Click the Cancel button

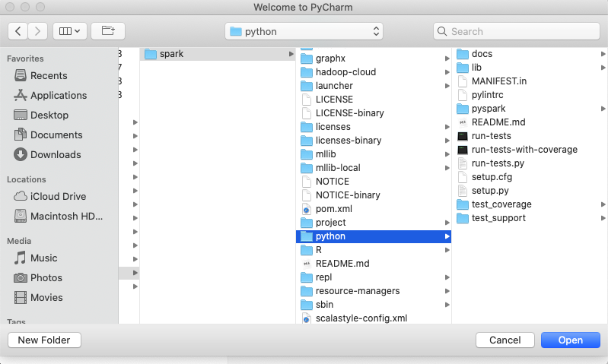[505, 340]
